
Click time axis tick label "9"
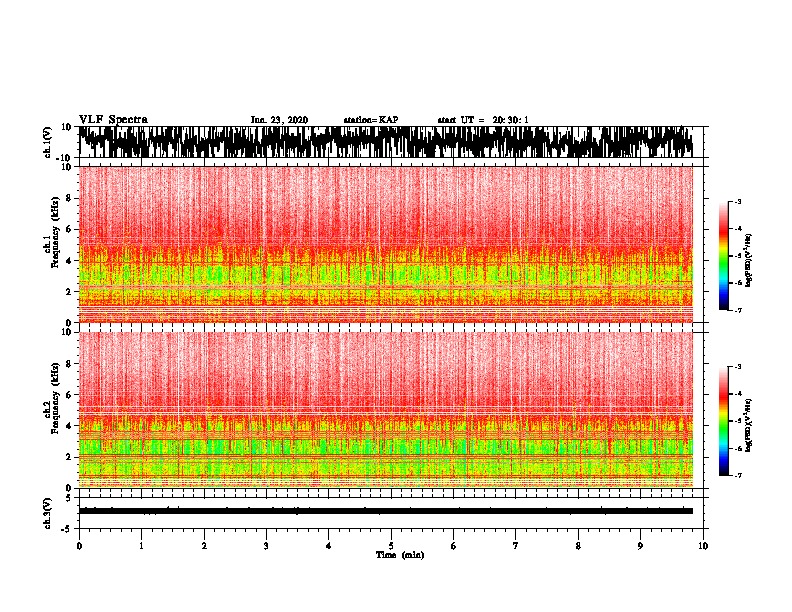(640, 546)
